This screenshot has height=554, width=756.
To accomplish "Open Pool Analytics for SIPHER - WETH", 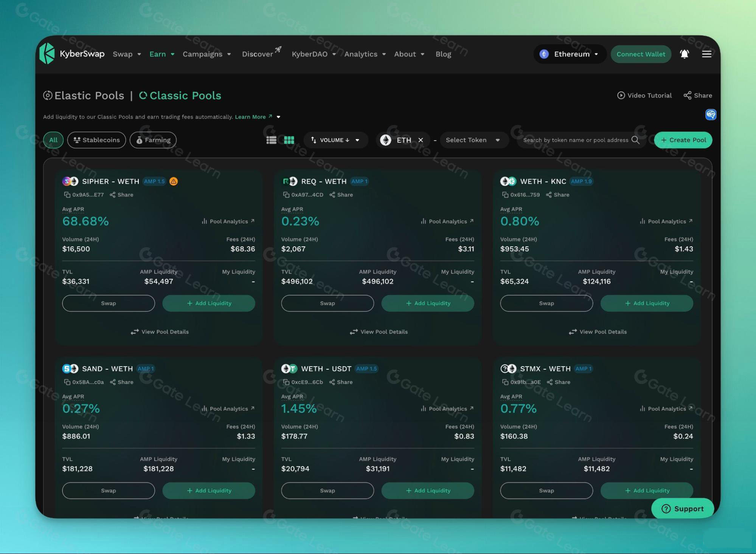I will click(228, 221).
